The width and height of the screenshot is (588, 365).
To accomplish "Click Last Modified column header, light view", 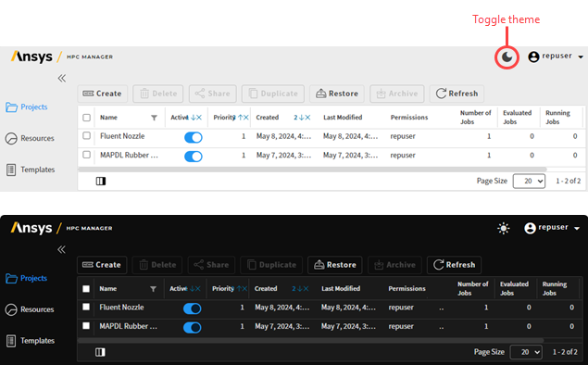I will coord(343,118).
